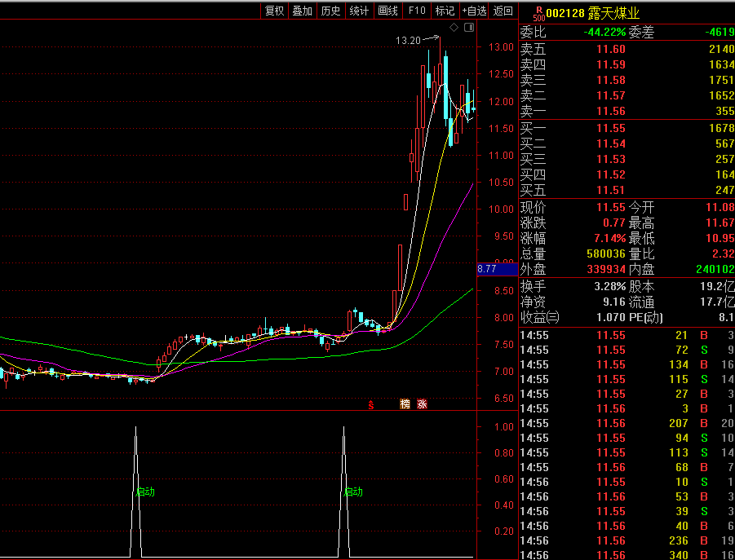Click the 13.00 price axis label
This screenshot has width=735, height=560.
501,46
